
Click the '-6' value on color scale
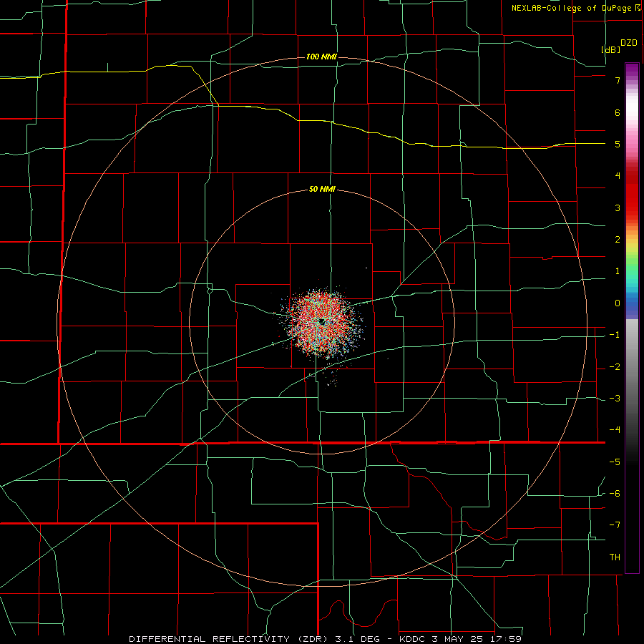click(615, 494)
